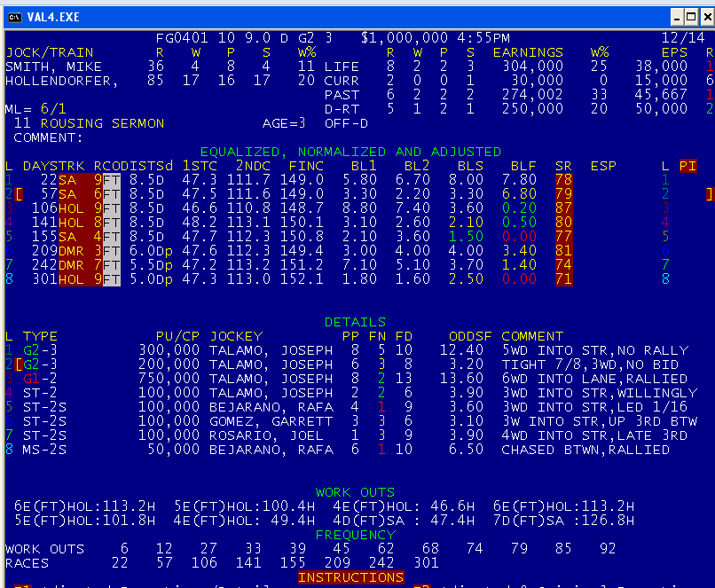
Task: Click the BLF value 6.80
Action: pos(519,194)
